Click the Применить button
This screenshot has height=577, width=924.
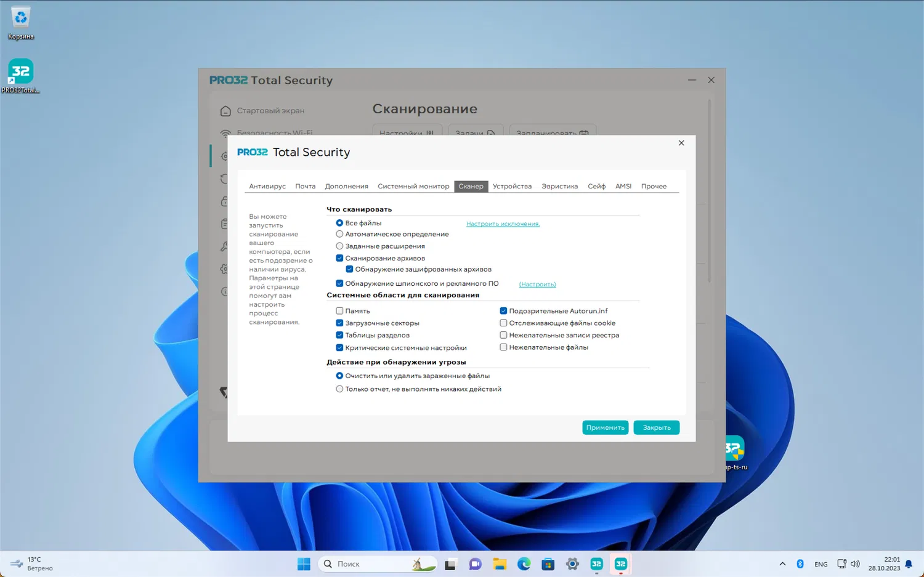point(606,427)
